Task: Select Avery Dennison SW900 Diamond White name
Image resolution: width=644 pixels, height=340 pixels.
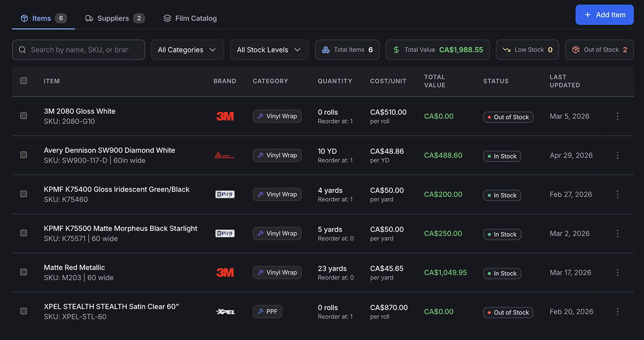Action: pos(110,150)
